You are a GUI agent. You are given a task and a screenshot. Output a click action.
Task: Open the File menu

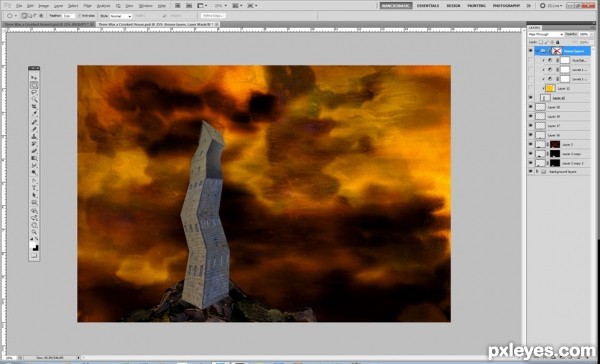[x=19, y=6]
